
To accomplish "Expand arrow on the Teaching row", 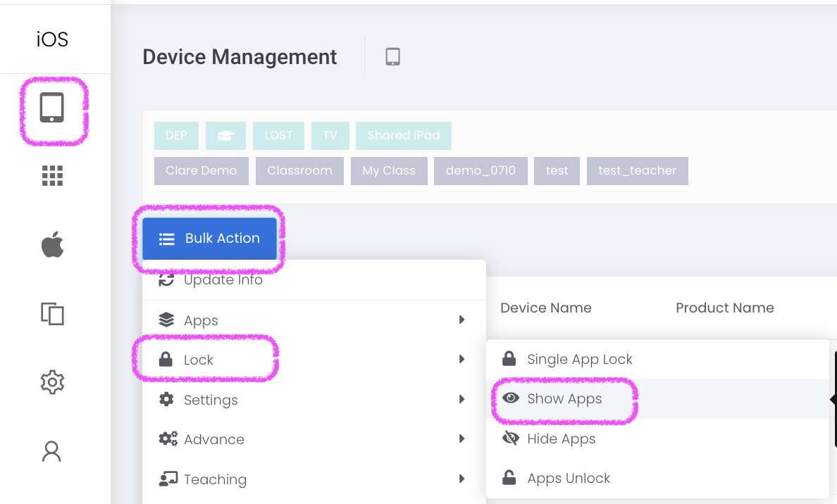I will pyautogui.click(x=461, y=479).
